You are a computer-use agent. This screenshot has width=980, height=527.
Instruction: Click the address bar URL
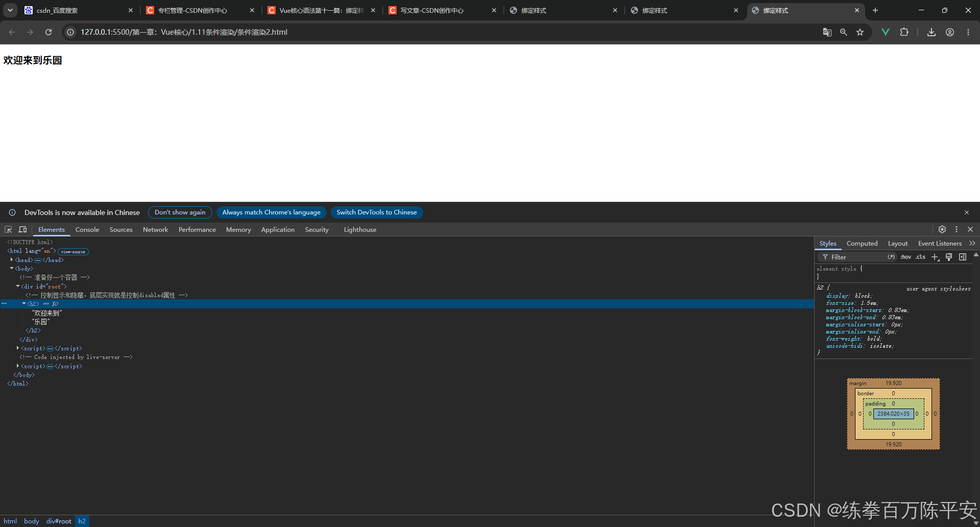[184, 32]
